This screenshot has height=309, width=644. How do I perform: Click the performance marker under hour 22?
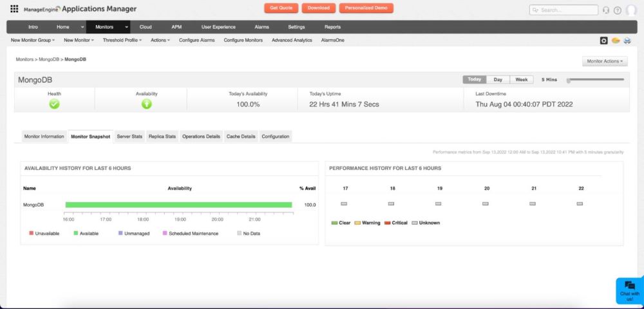pyautogui.click(x=580, y=203)
